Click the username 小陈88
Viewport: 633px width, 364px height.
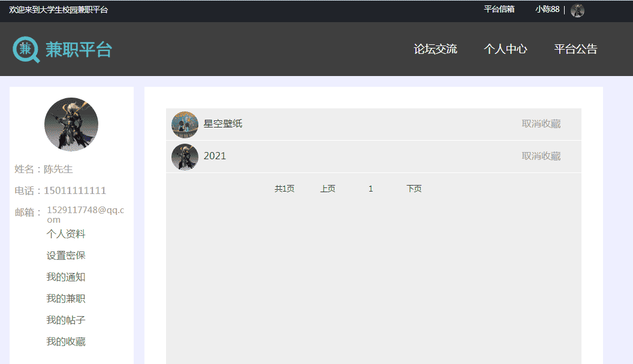tap(547, 10)
